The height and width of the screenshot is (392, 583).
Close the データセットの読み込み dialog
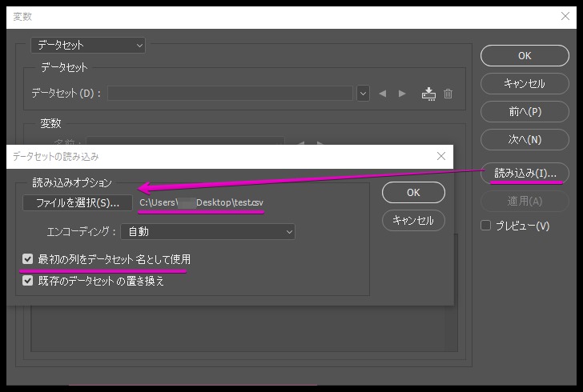click(440, 157)
